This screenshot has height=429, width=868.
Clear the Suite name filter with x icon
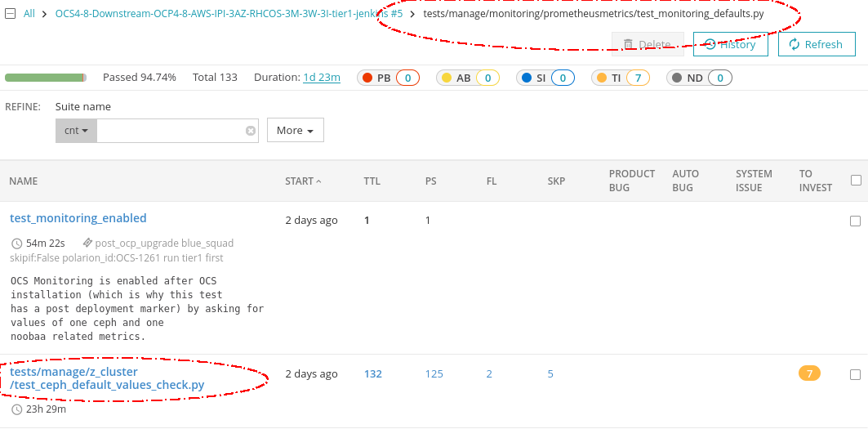(x=251, y=131)
